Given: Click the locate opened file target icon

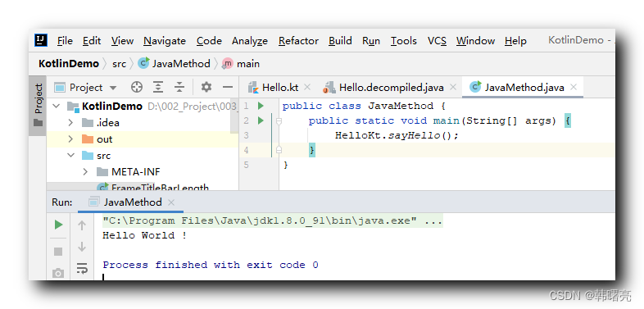Looking at the screenshot, I should tap(136, 87).
